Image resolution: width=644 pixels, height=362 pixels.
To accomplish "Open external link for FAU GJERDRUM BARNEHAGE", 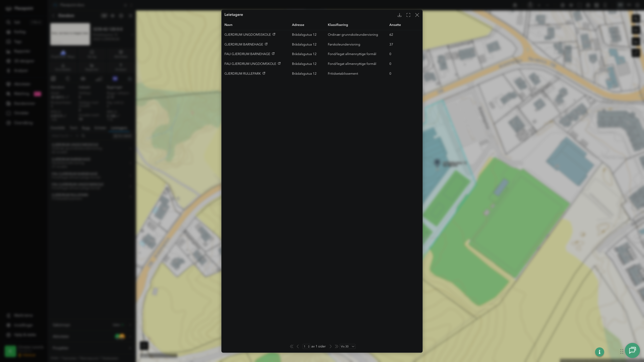I will click(273, 54).
